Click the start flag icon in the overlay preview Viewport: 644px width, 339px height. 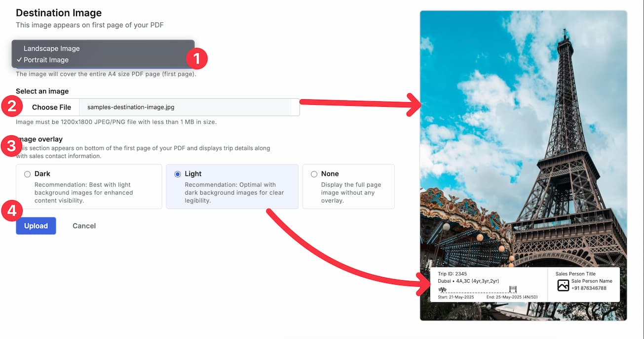(443, 290)
